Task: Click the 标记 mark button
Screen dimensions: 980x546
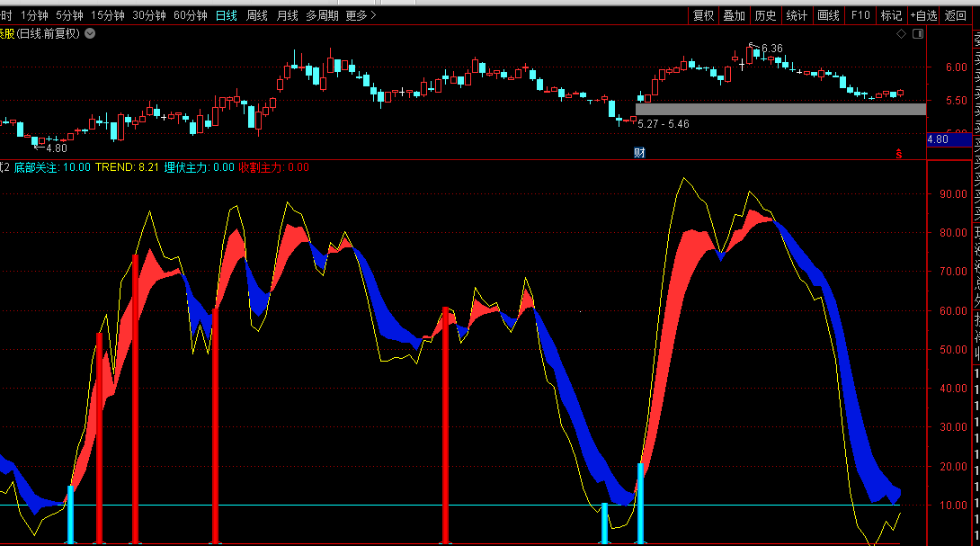Action: (x=891, y=15)
